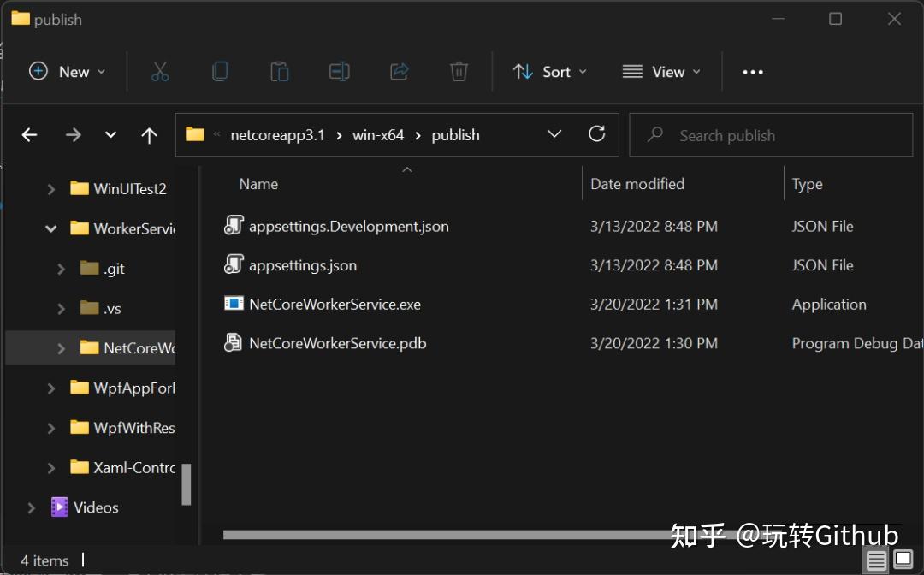The height and width of the screenshot is (575, 924).
Task: Collapse the WorkerService tree item
Action: click(50, 228)
